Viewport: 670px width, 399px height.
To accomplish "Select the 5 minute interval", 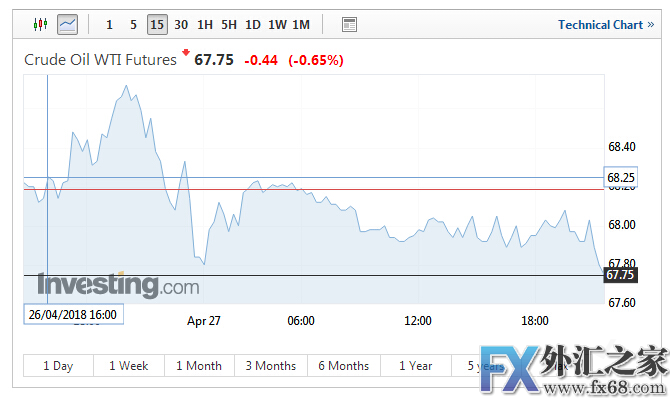I will tap(133, 25).
